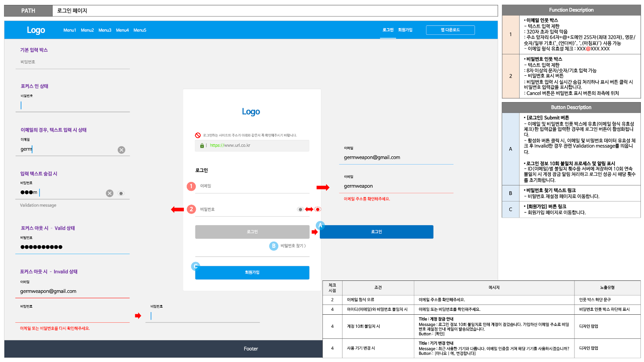This screenshot has height=362, width=644.
Task: Click the '이메일 인풋 박스' description title
Action: (542, 21)
